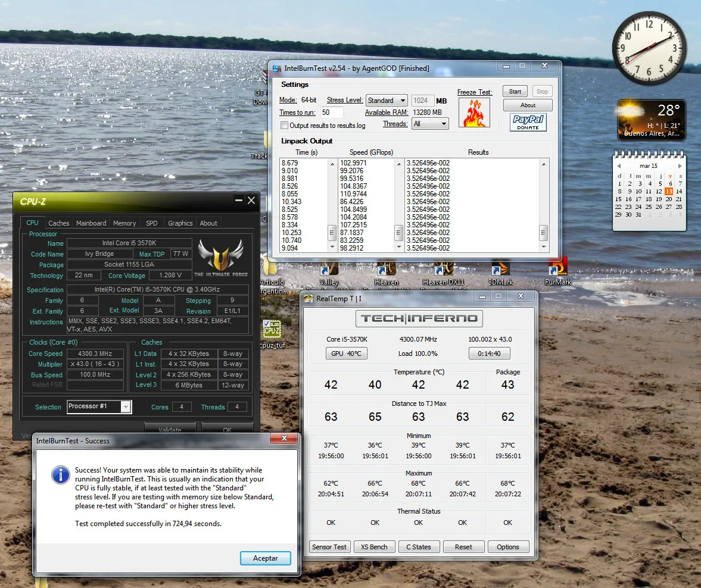Viewport: 701px width, 588px height.
Task: Switch to the CPU tab in CPU-Z
Action: click(x=32, y=223)
